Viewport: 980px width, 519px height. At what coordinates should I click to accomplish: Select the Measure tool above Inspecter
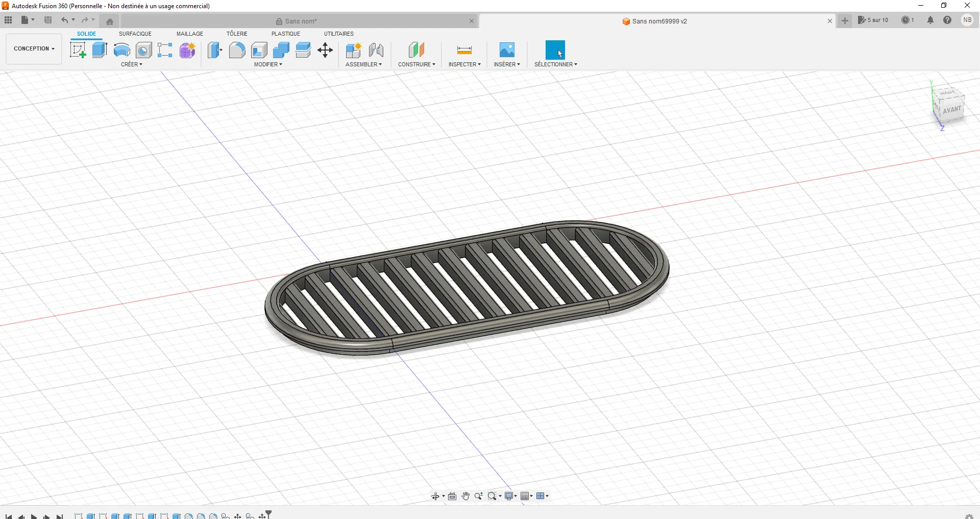coord(464,50)
